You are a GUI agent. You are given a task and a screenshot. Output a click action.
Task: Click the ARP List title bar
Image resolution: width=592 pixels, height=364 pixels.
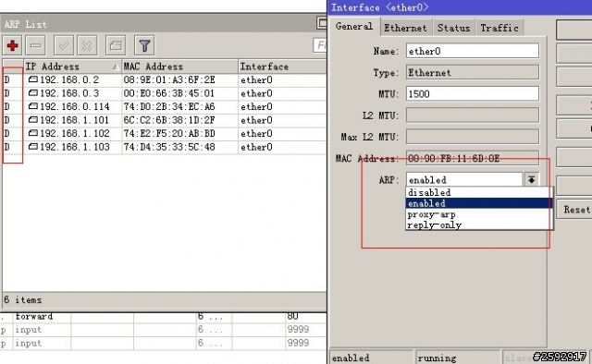pyautogui.click(x=163, y=24)
